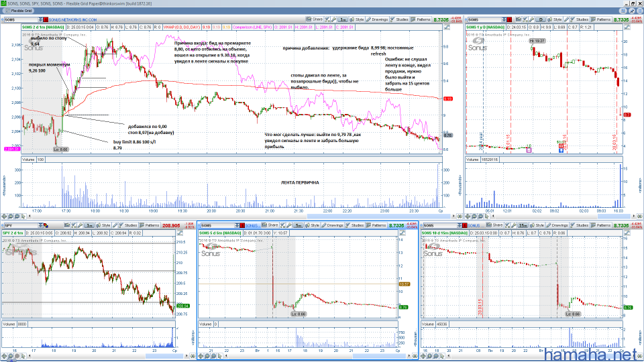The width and height of the screenshot is (644, 362).
Task: Click right-end arrows icon under SPY chart
Action: pyautogui.click(x=193, y=356)
